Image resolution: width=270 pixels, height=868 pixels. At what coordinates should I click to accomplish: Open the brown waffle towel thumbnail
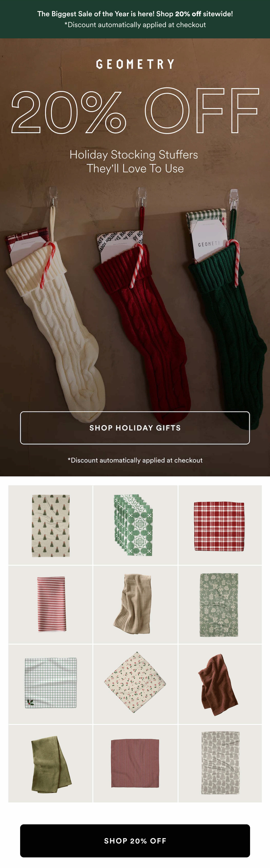pos(220,684)
